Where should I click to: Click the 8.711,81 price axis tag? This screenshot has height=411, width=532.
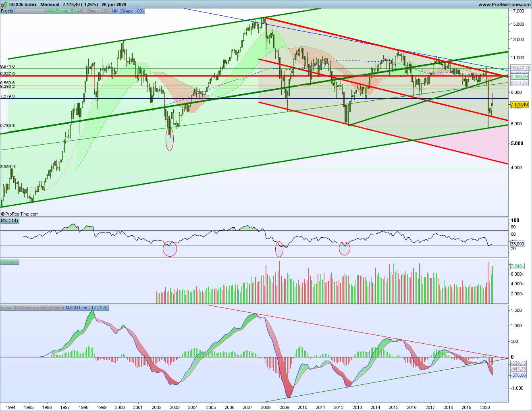pyautogui.click(x=519, y=83)
